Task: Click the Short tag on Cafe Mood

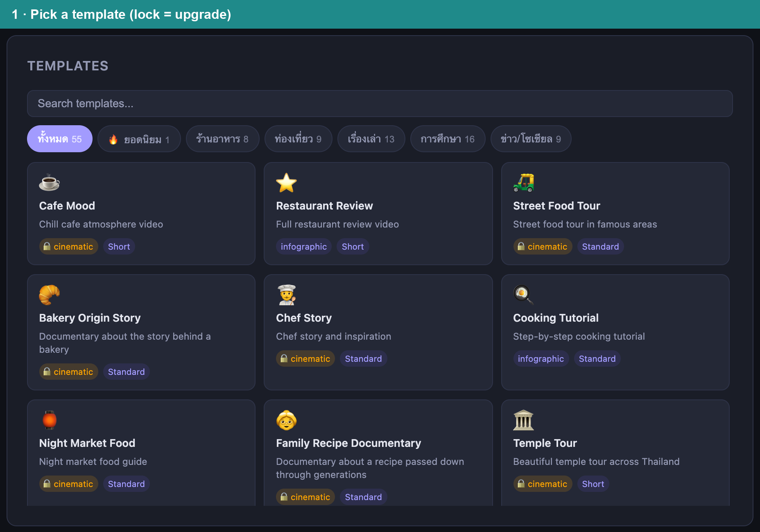Action: pyautogui.click(x=119, y=246)
